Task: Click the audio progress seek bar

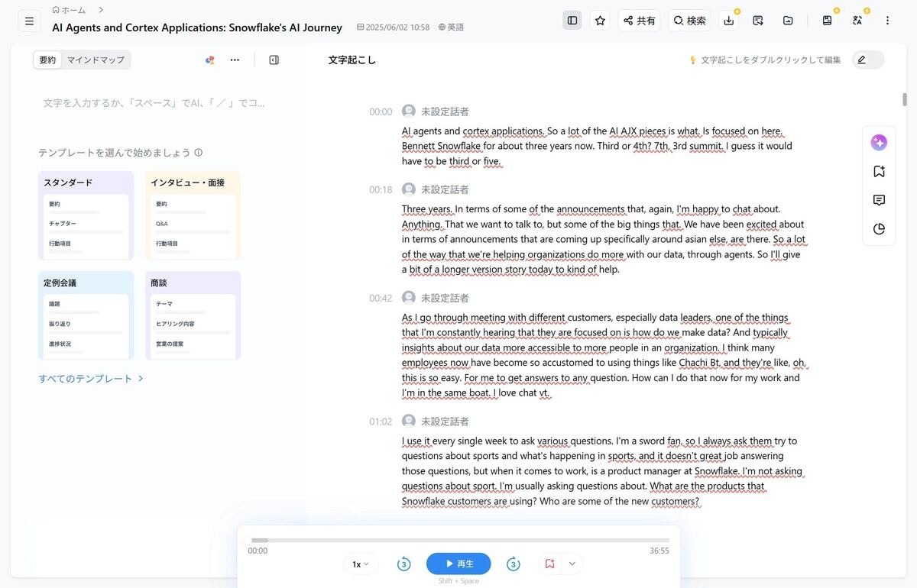Action: click(460, 540)
